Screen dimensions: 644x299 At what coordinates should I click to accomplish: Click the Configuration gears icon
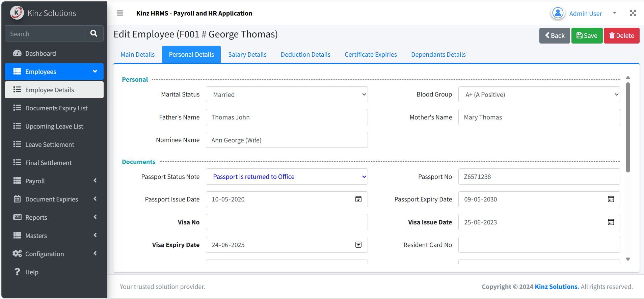[x=17, y=254]
